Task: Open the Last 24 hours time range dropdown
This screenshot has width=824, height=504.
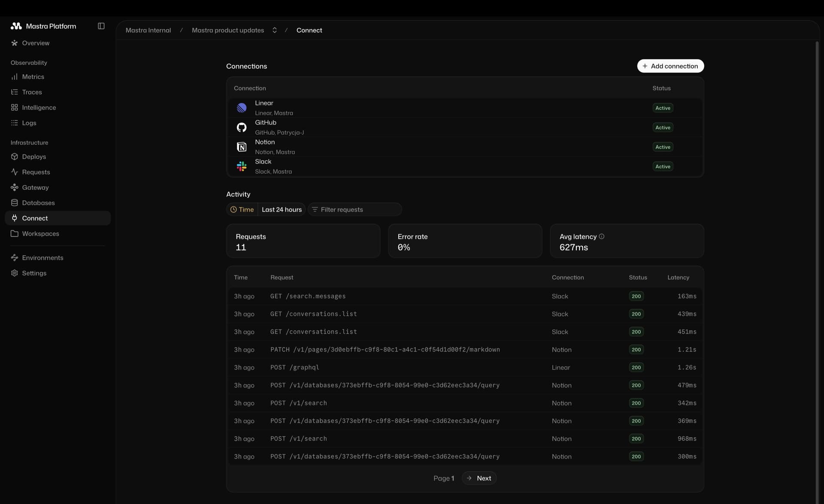Action: coord(282,210)
